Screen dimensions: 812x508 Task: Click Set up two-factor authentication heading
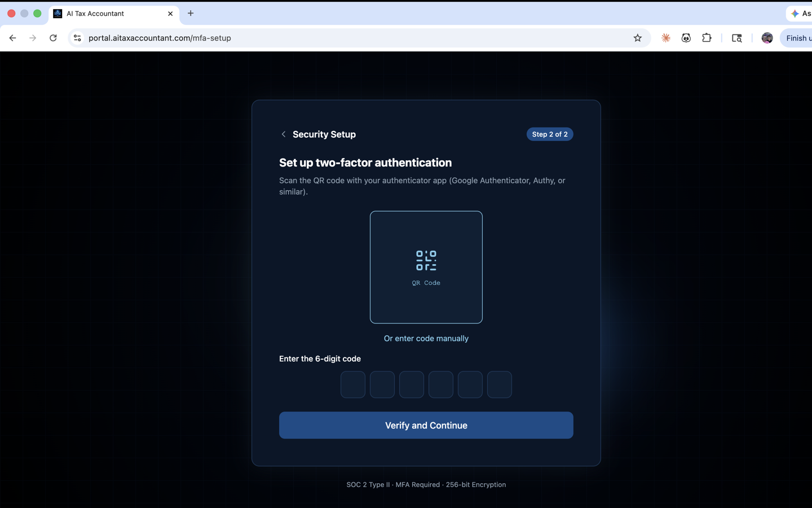click(x=365, y=163)
